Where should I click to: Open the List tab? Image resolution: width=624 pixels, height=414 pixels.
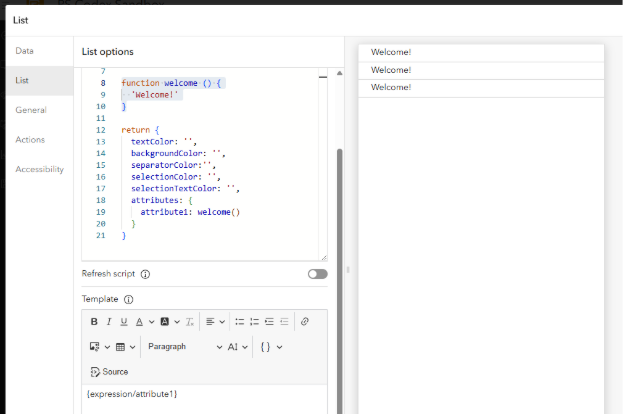[x=39, y=80]
